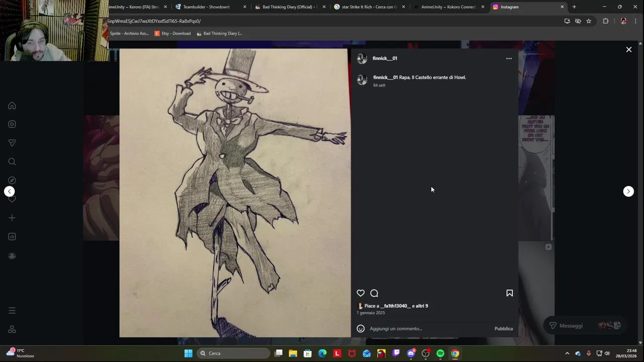This screenshot has height=362, width=644.
Task: Open the finnick___01 username in header
Action: click(x=384, y=58)
